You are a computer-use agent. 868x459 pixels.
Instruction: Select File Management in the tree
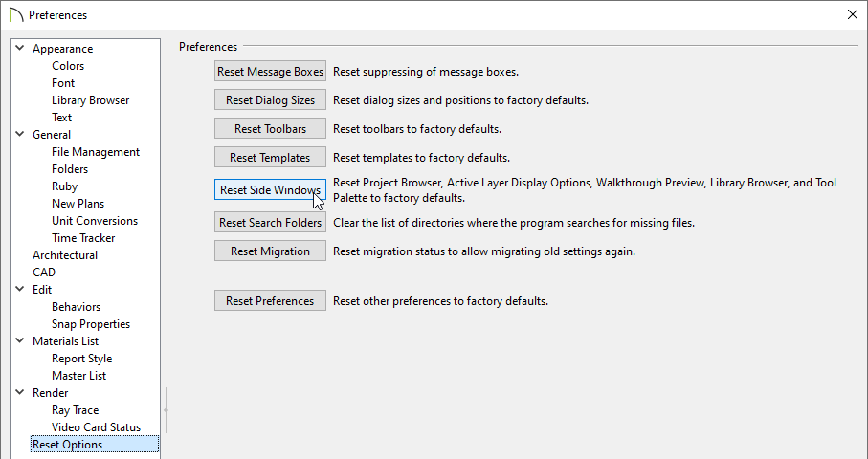[96, 152]
